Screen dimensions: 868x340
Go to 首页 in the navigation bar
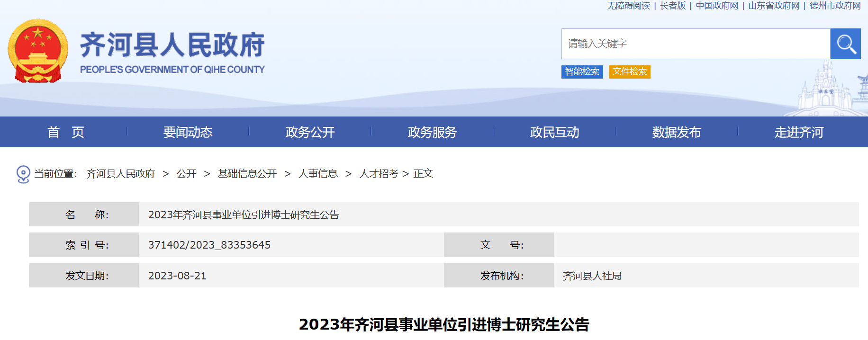(x=66, y=132)
